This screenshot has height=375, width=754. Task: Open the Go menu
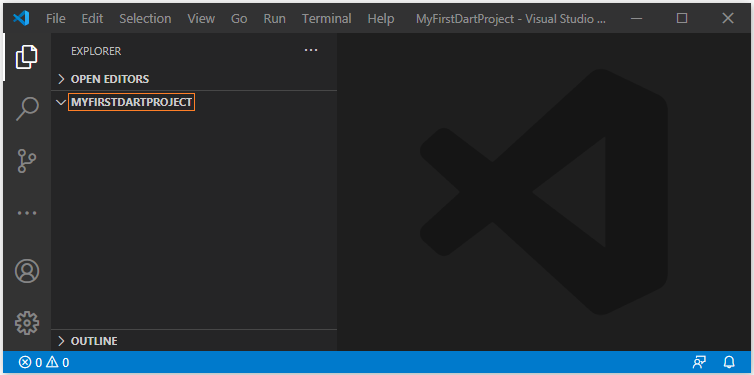click(x=239, y=19)
